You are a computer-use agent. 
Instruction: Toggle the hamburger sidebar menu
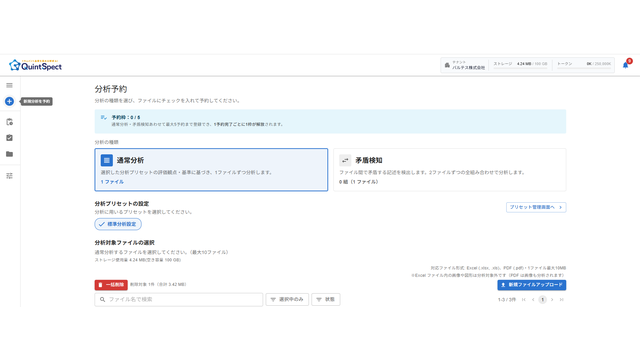pos(9,85)
